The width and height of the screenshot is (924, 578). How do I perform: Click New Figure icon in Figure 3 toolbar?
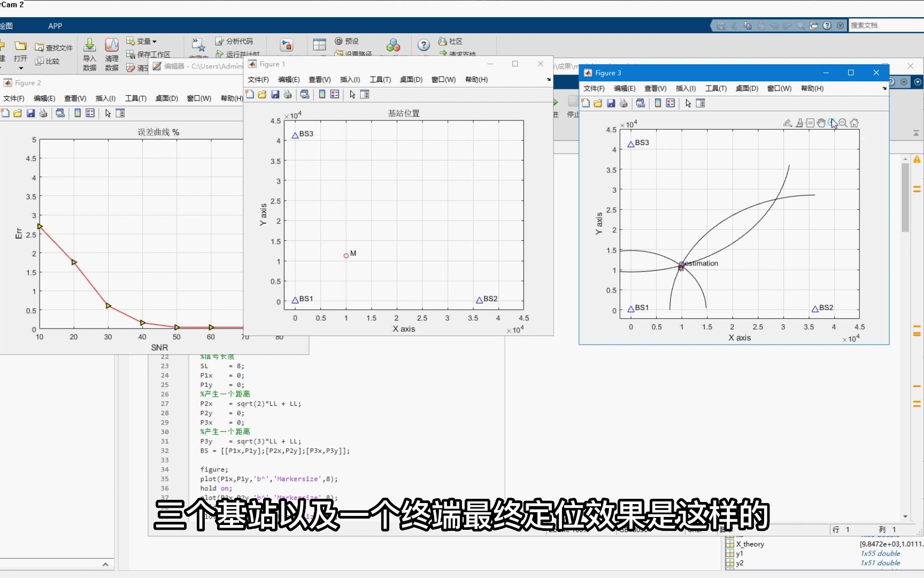pos(586,103)
